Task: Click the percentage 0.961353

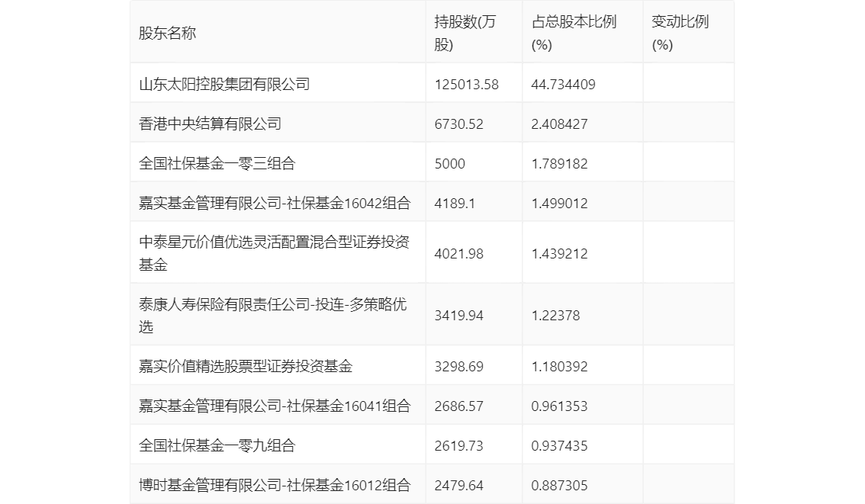Action: [x=559, y=406]
